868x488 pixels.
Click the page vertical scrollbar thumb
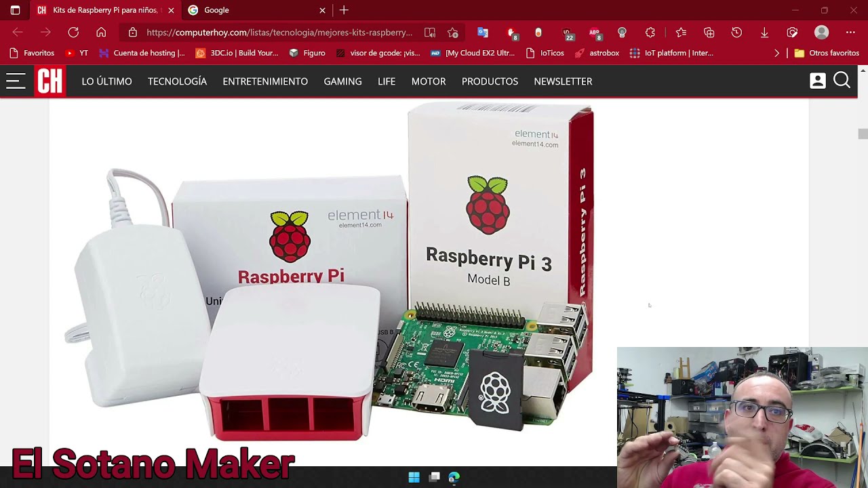[x=863, y=134]
